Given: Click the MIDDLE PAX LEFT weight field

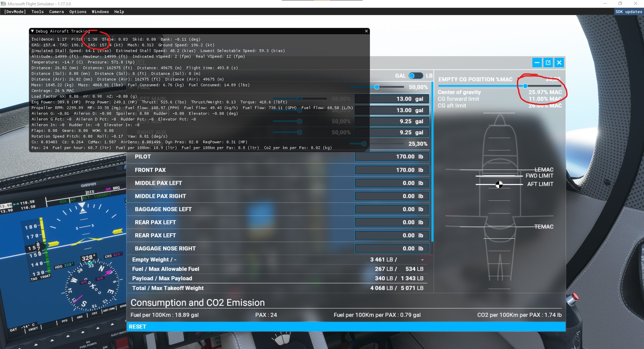Looking at the screenshot, I should point(391,183).
